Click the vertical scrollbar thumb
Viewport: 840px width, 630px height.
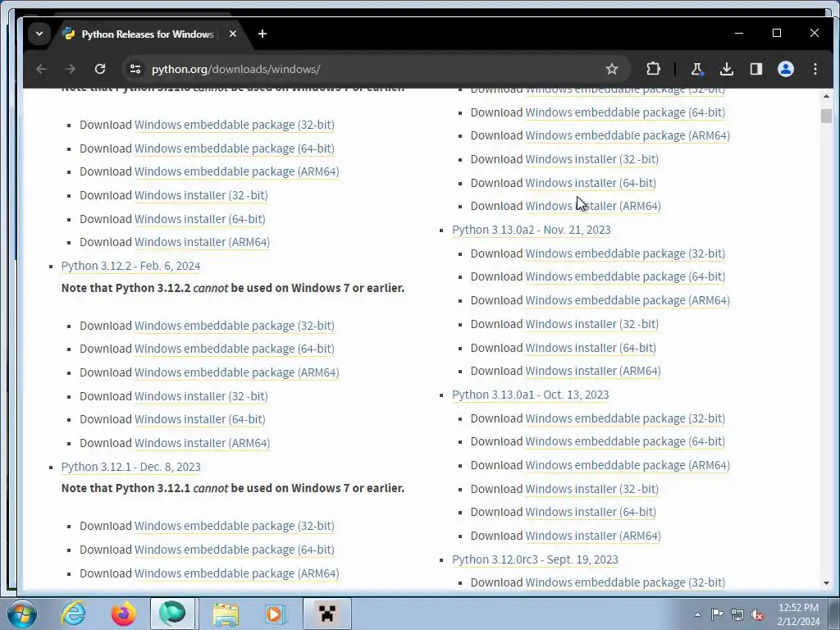tap(826, 116)
